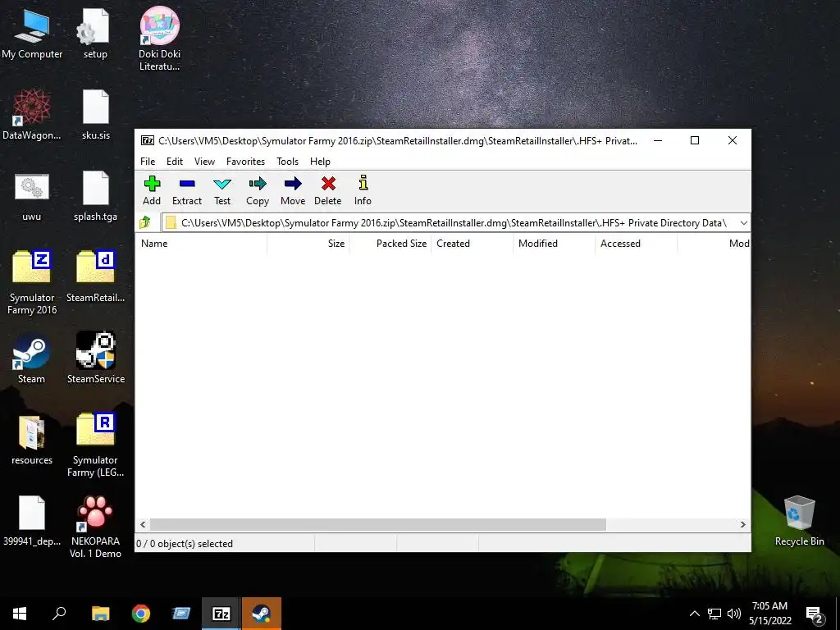
Task: Click the scroll left arrow
Action: (143, 524)
